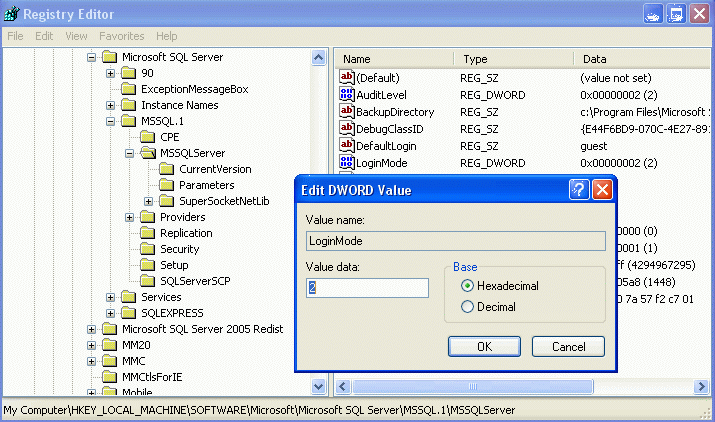Expand the SuperSocketNetLib tree node
The image size is (715, 422).
click(149, 201)
